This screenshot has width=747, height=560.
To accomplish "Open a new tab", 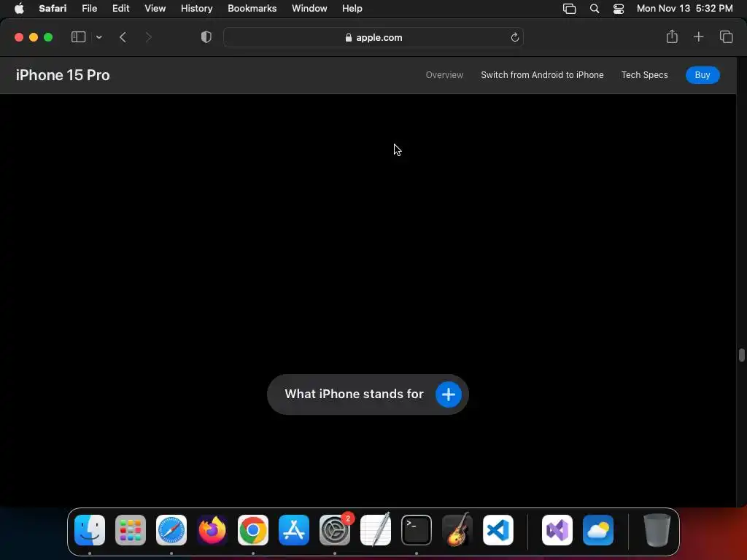I will pyautogui.click(x=698, y=36).
